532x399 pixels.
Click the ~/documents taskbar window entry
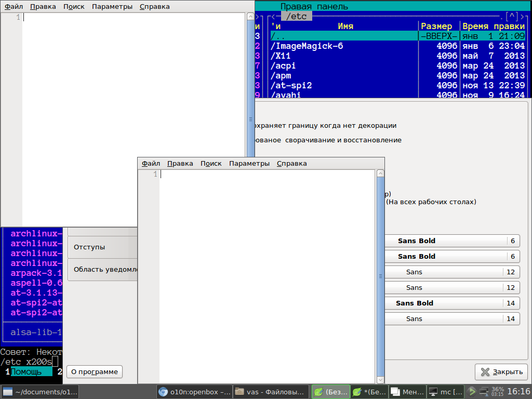pyautogui.click(x=41, y=392)
